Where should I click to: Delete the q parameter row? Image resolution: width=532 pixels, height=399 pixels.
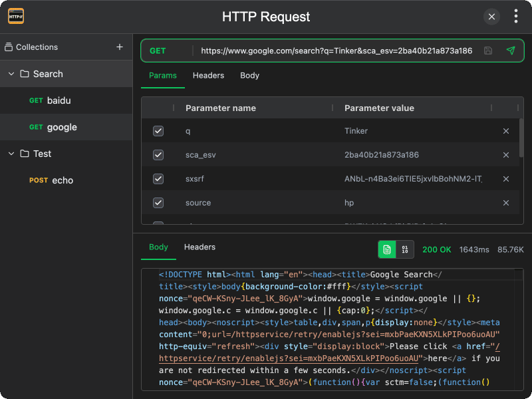(x=506, y=131)
